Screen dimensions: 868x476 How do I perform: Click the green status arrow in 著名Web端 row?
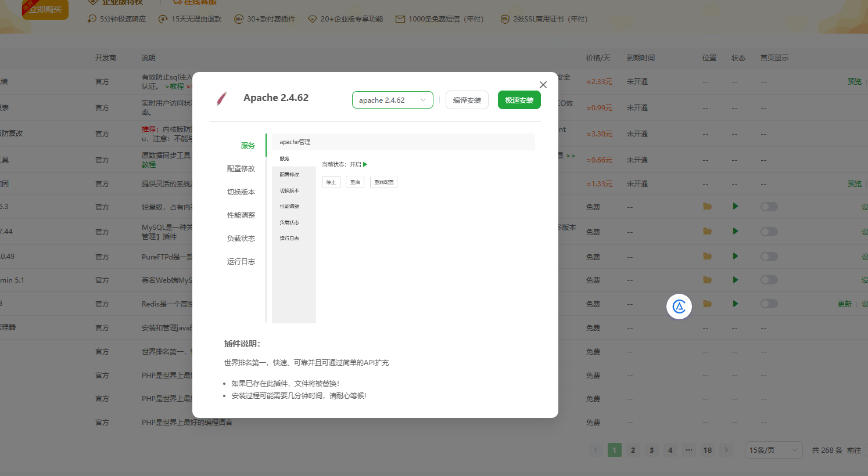tap(736, 280)
